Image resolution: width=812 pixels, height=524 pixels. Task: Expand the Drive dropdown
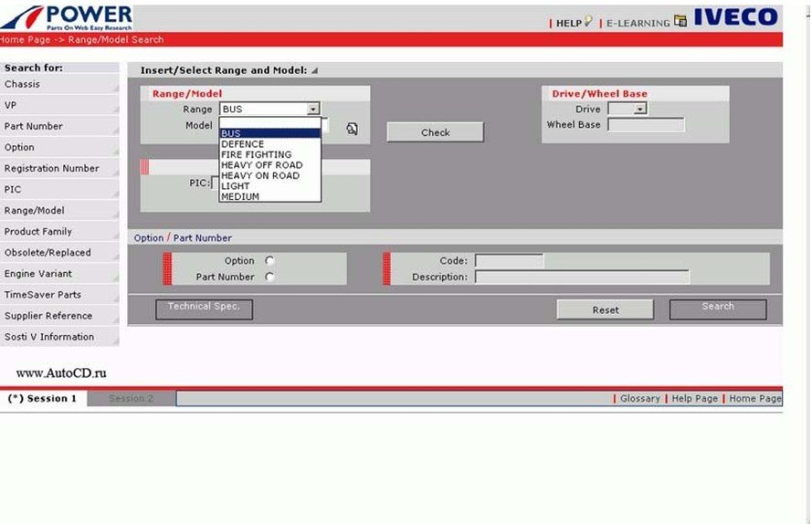tap(640, 110)
